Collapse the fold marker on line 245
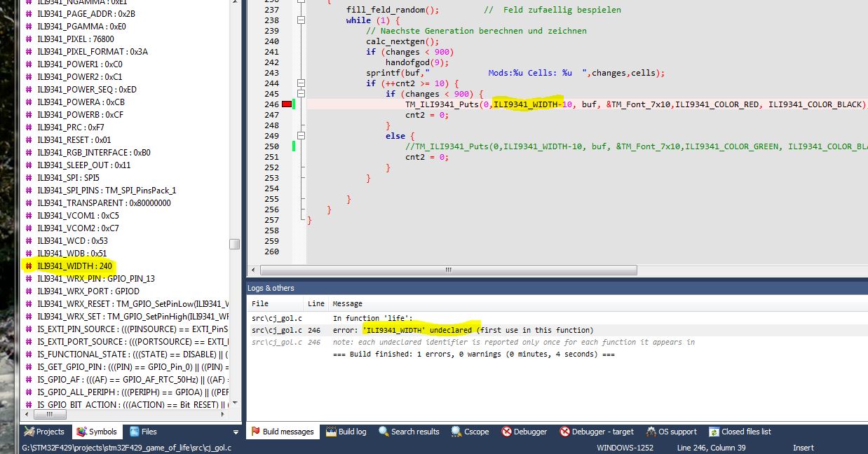This screenshot has height=454, width=868. click(x=301, y=94)
